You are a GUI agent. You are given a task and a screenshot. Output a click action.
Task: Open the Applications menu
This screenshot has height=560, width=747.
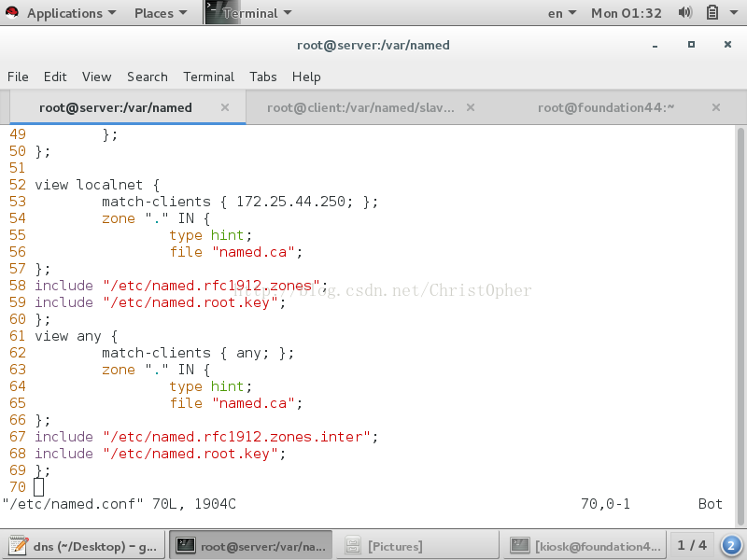71,13
